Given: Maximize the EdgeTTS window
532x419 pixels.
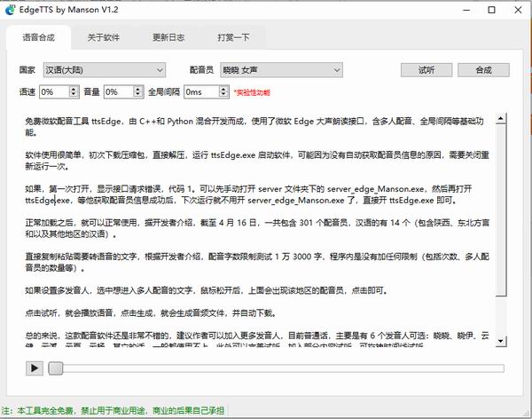Looking at the screenshot, I should (x=491, y=10).
